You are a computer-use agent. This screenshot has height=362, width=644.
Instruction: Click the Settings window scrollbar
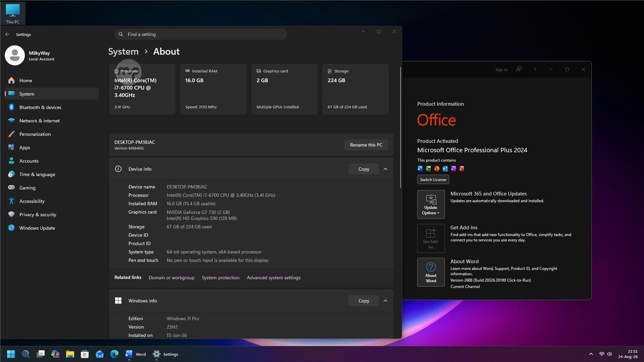click(x=400, y=127)
